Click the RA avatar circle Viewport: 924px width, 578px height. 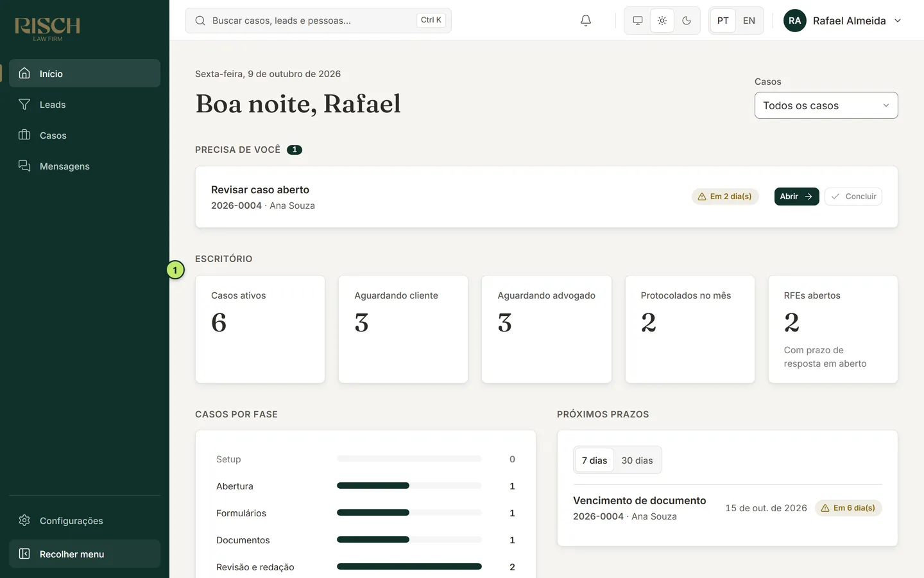coord(795,21)
